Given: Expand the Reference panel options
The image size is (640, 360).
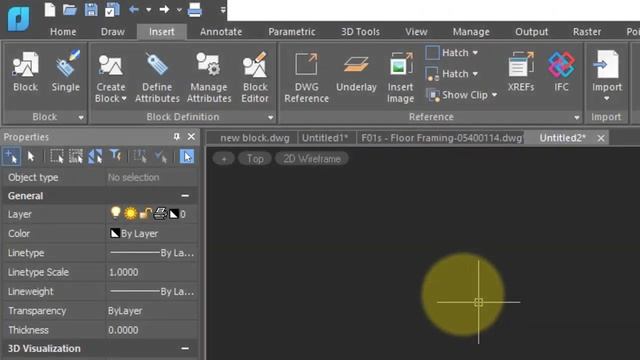Looking at the screenshot, I should pyautogui.click(x=576, y=118).
